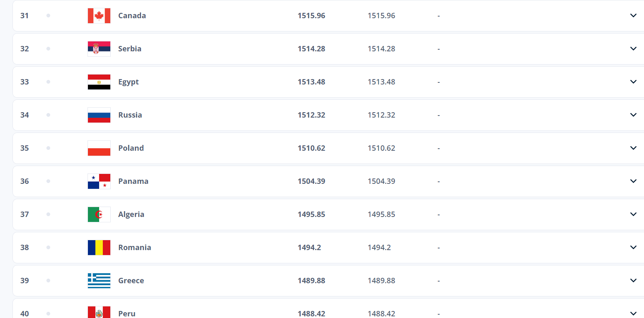The height and width of the screenshot is (318, 644).
Task: Show details for Greece row
Action: (x=633, y=281)
